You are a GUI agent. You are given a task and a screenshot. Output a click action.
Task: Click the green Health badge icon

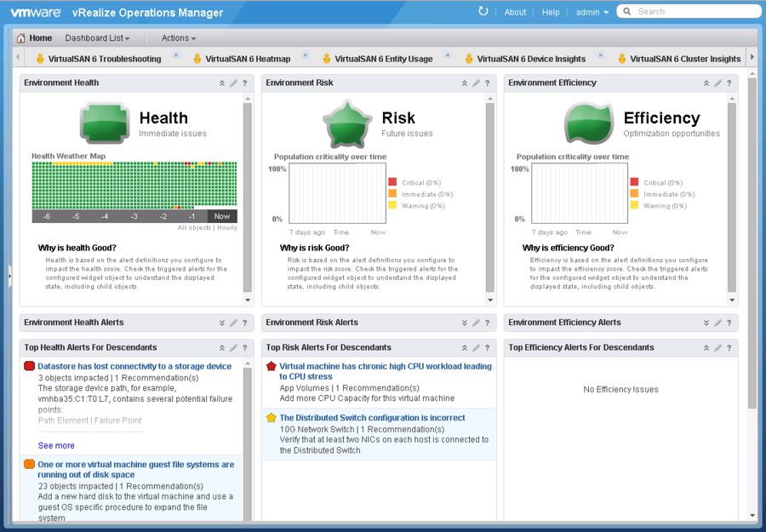coord(105,123)
